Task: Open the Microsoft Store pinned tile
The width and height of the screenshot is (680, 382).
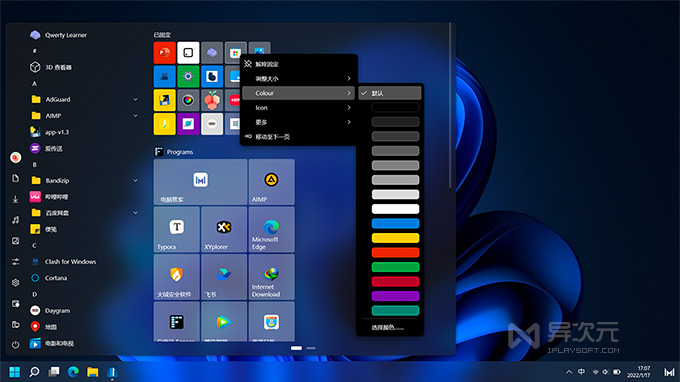Action: click(x=235, y=53)
